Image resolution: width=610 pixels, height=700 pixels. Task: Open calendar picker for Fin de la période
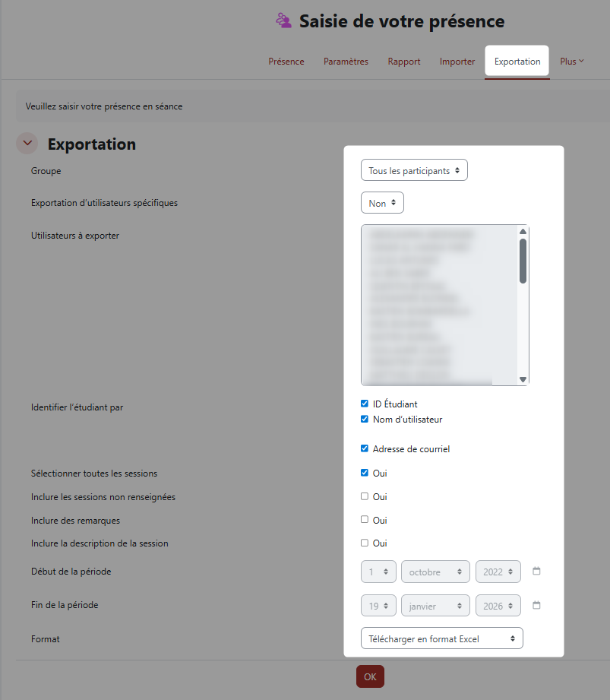point(536,606)
